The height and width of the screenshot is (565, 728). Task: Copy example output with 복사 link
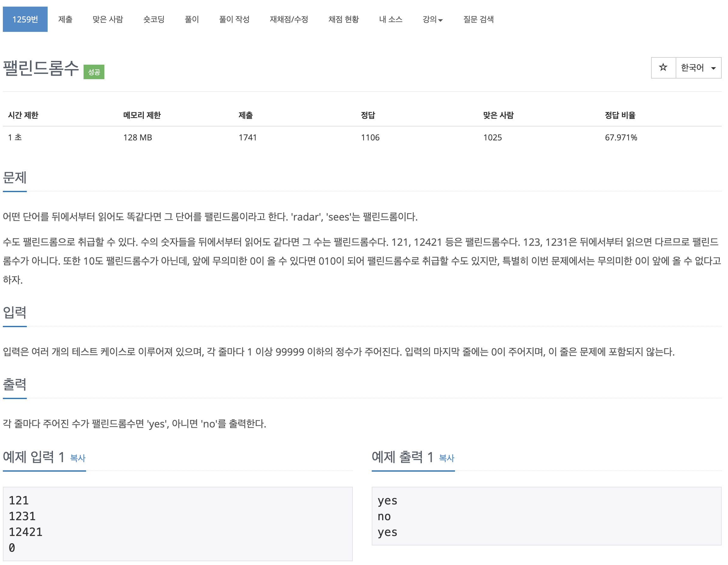tap(447, 458)
